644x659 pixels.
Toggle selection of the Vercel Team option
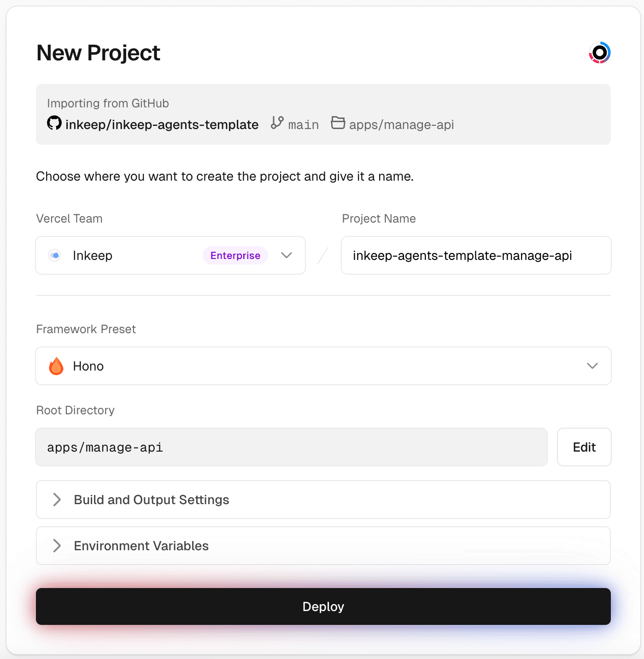pyautogui.click(x=170, y=255)
